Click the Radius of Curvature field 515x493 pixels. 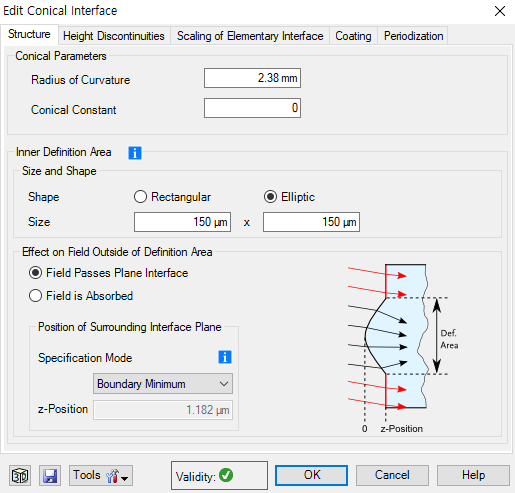[252, 78]
